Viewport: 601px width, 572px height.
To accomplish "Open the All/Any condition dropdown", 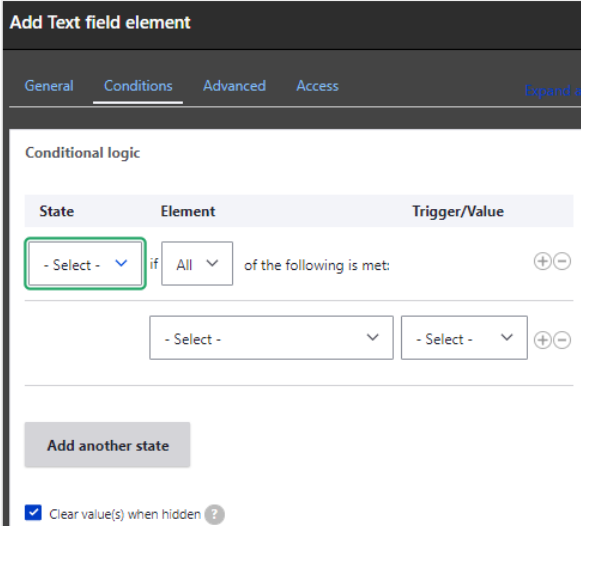I will click(x=197, y=264).
